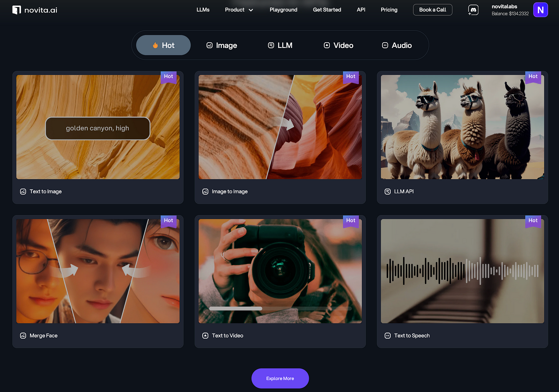Open the LLMs navigation item

tap(203, 10)
